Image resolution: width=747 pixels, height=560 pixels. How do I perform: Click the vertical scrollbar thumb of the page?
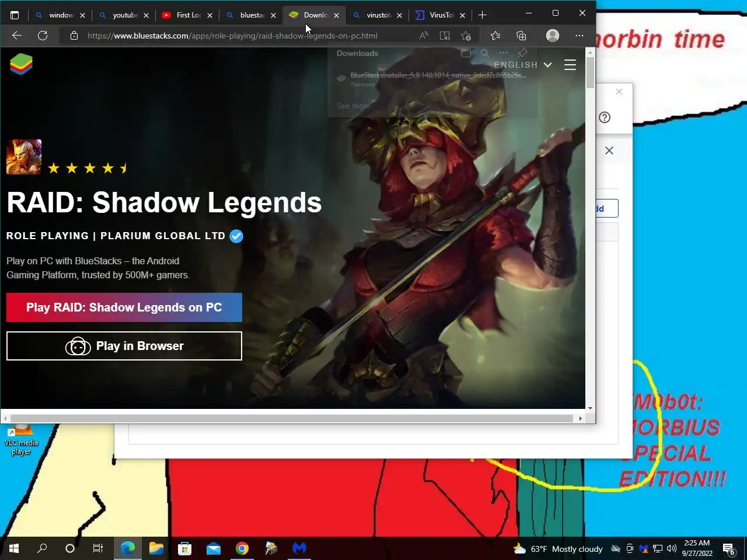click(590, 73)
